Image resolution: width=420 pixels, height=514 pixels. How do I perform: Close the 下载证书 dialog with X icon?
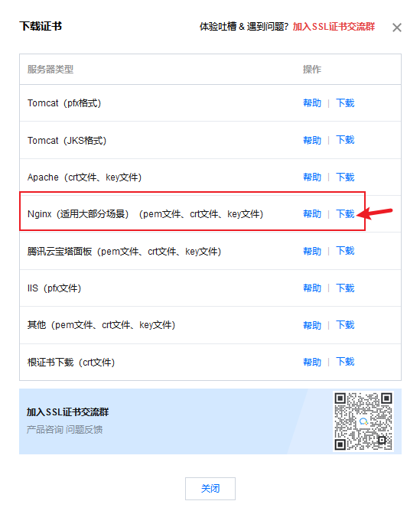coord(397,28)
